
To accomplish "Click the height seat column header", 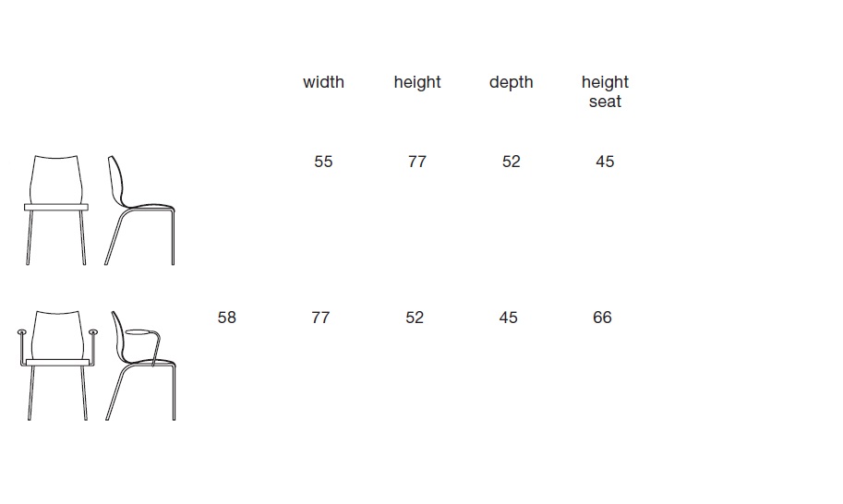I will coord(605,92).
